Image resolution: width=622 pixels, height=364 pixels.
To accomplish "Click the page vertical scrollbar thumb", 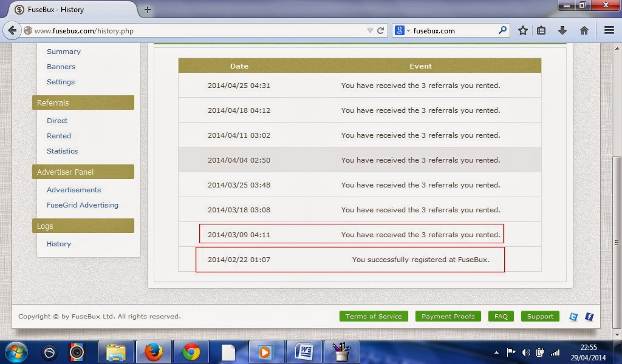I will pyautogui.click(x=617, y=241).
